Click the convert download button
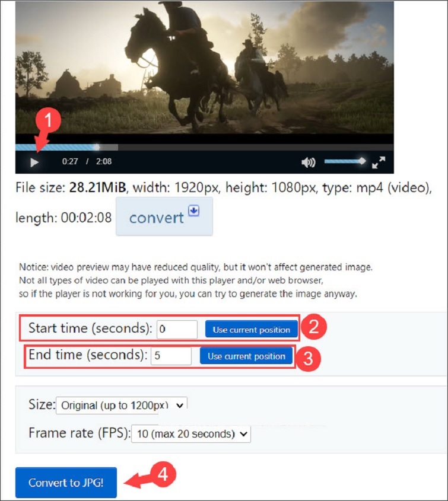This screenshot has height=501, width=448. [x=164, y=216]
